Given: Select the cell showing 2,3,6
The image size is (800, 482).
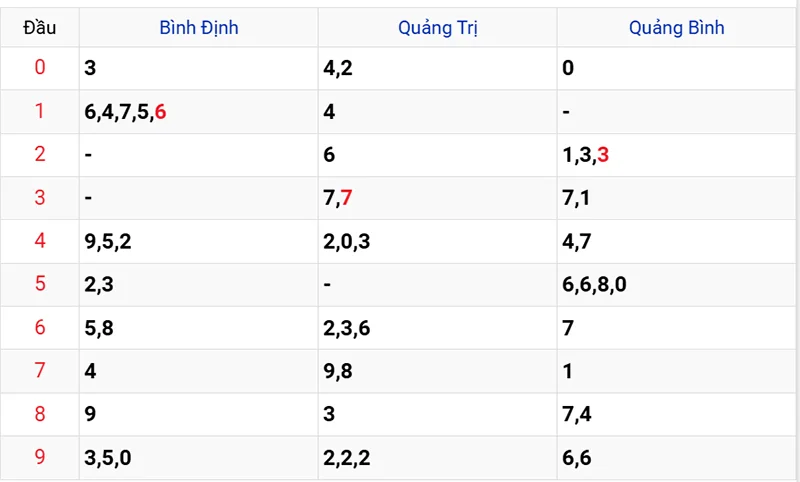Looking at the screenshot, I should [348, 328].
